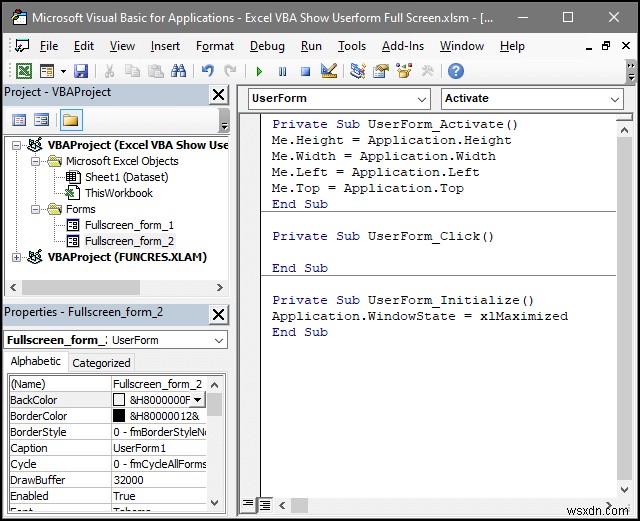Image resolution: width=640 pixels, height=521 pixels.
Task: Click the (Name) property value field
Action: point(159,384)
